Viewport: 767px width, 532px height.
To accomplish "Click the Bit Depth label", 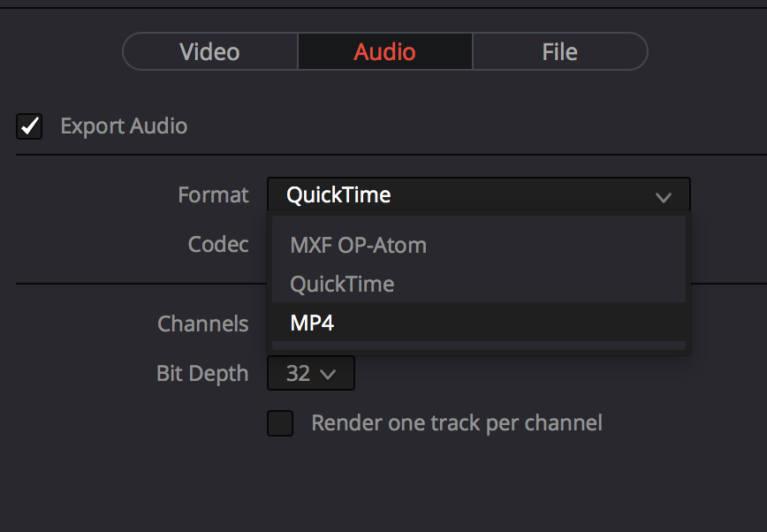I will (202, 373).
